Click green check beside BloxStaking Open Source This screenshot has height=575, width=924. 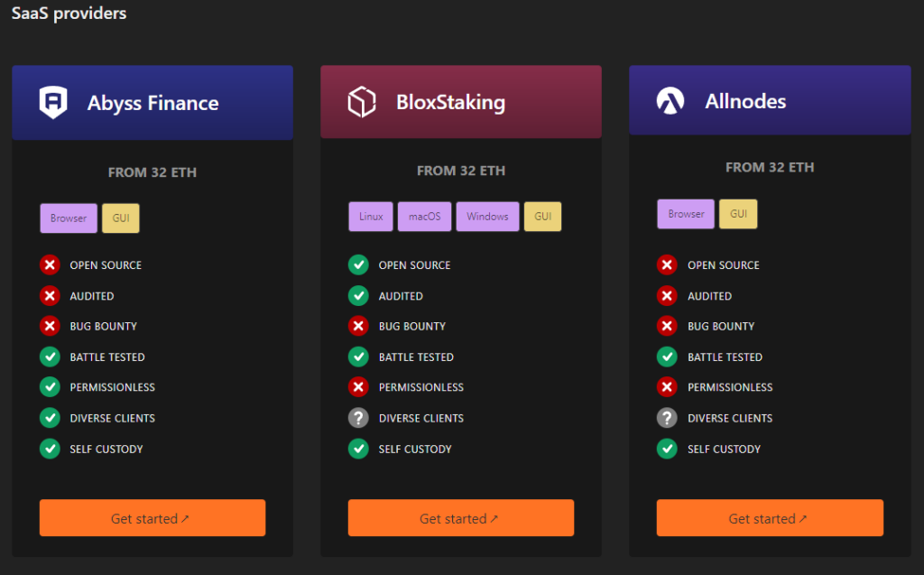coord(358,264)
